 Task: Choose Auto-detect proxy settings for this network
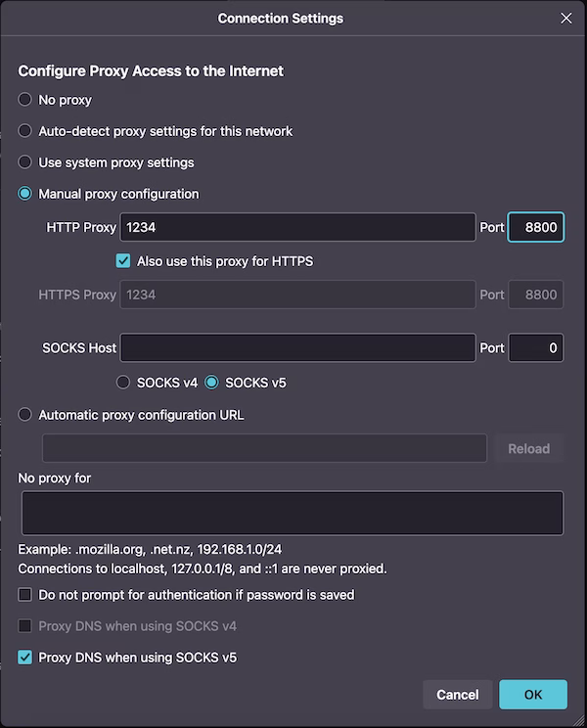click(x=25, y=131)
